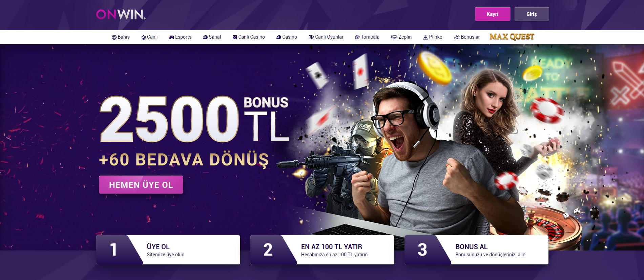Open the MAX QUEST link

coord(512,37)
